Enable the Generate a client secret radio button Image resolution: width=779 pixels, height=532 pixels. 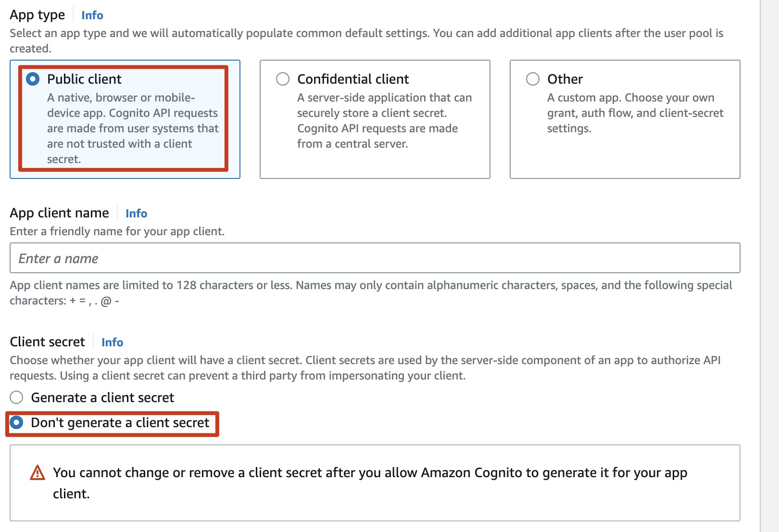tap(16, 397)
